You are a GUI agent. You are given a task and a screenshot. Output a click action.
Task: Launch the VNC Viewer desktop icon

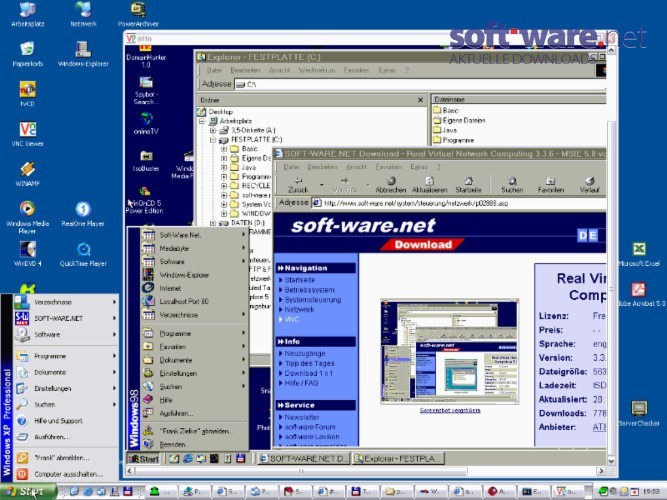tap(27, 134)
